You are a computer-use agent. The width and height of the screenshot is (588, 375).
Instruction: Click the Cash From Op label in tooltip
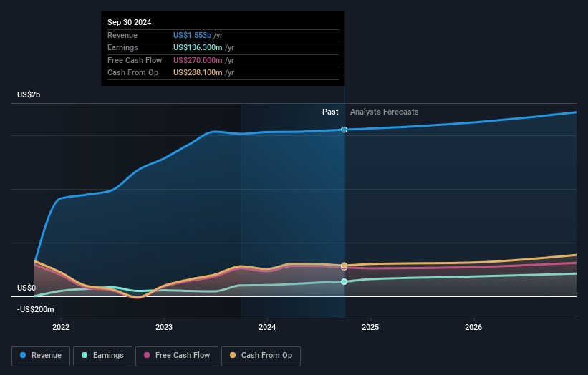(x=132, y=73)
